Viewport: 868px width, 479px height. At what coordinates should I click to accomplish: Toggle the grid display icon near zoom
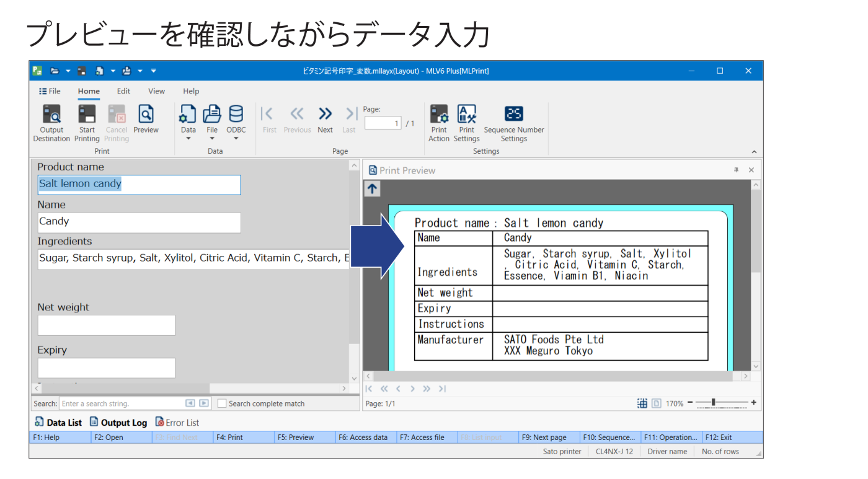click(642, 403)
